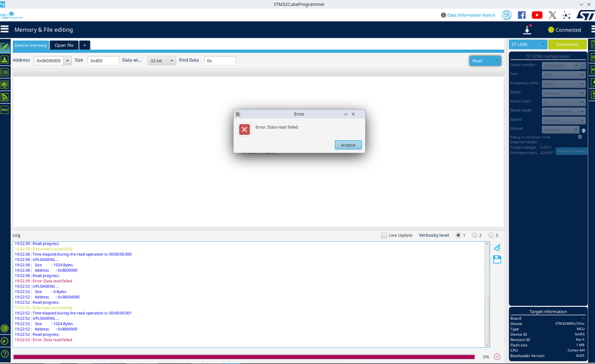Click the Connected status indicator
The image size is (595, 364).
click(x=564, y=30)
